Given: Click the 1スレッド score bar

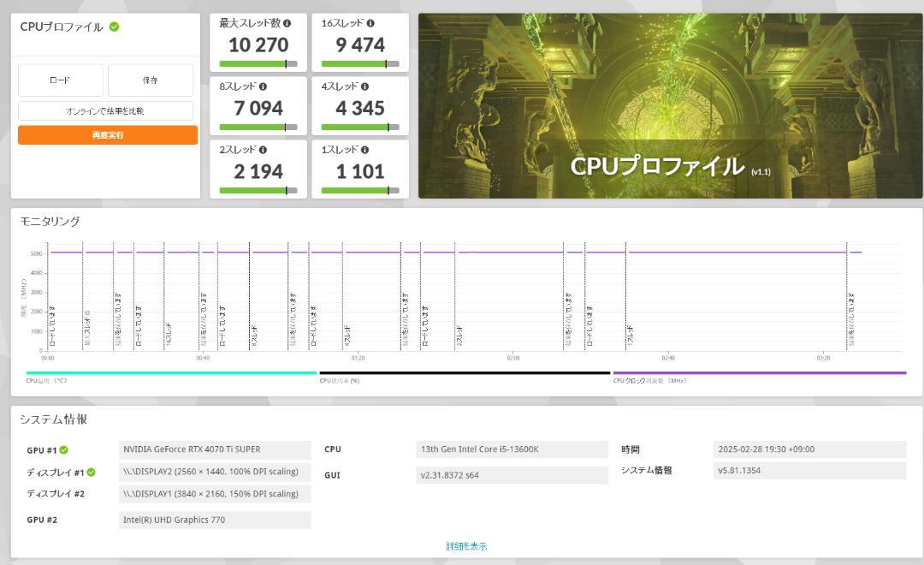Looking at the screenshot, I should coord(360,191).
